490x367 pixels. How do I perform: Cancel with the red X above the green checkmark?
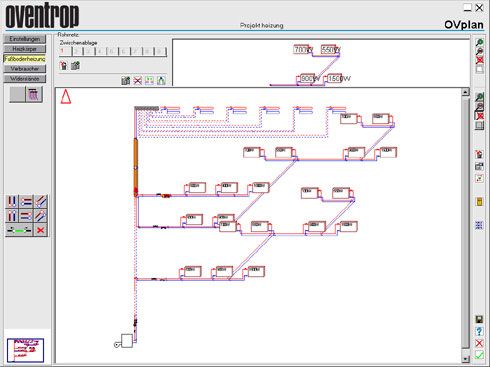(x=479, y=343)
